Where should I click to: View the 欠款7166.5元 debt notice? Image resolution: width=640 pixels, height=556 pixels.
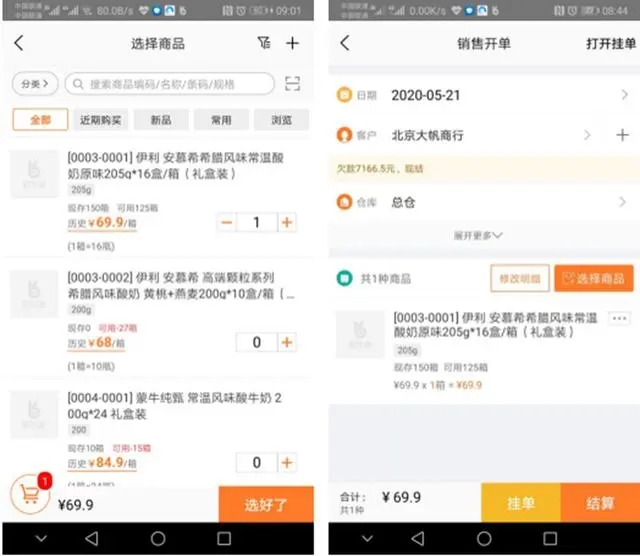[484, 169]
